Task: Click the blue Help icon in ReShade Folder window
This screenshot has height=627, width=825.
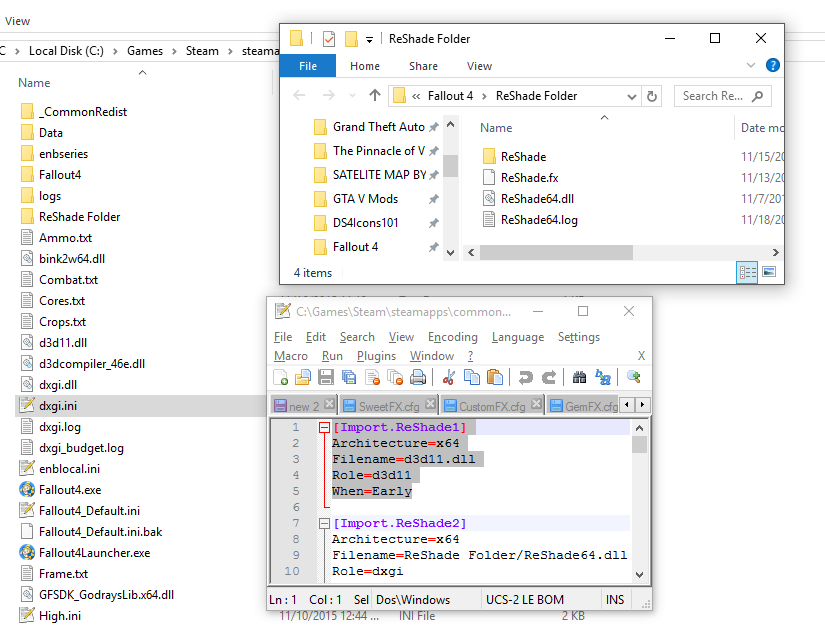Action: tap(772, 65)
